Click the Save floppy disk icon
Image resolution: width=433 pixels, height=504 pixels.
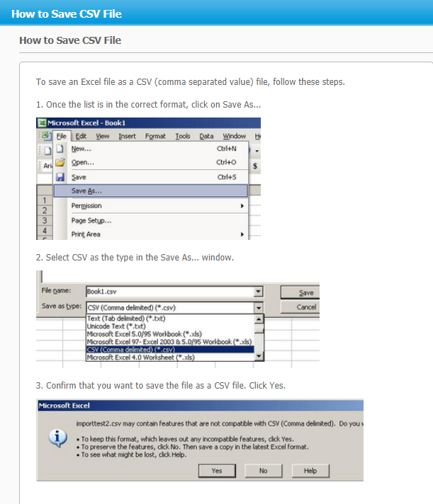(60, 177)
